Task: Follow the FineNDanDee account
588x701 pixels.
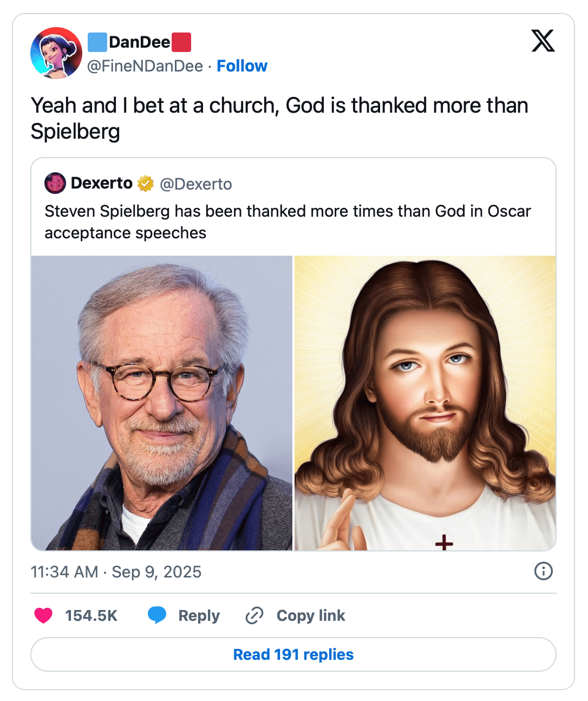Action: pos(242,66)
